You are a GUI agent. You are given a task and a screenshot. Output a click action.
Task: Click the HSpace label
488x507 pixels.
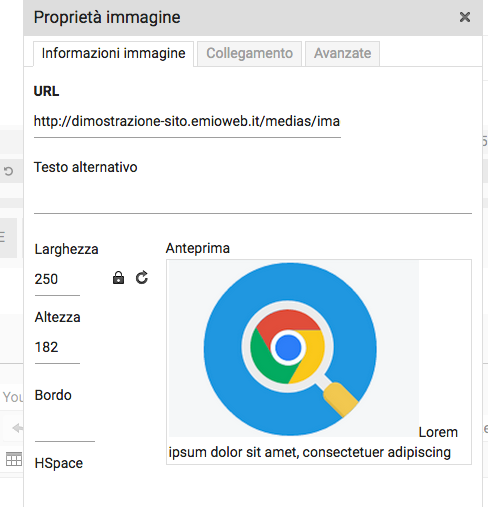pos(59,463)
